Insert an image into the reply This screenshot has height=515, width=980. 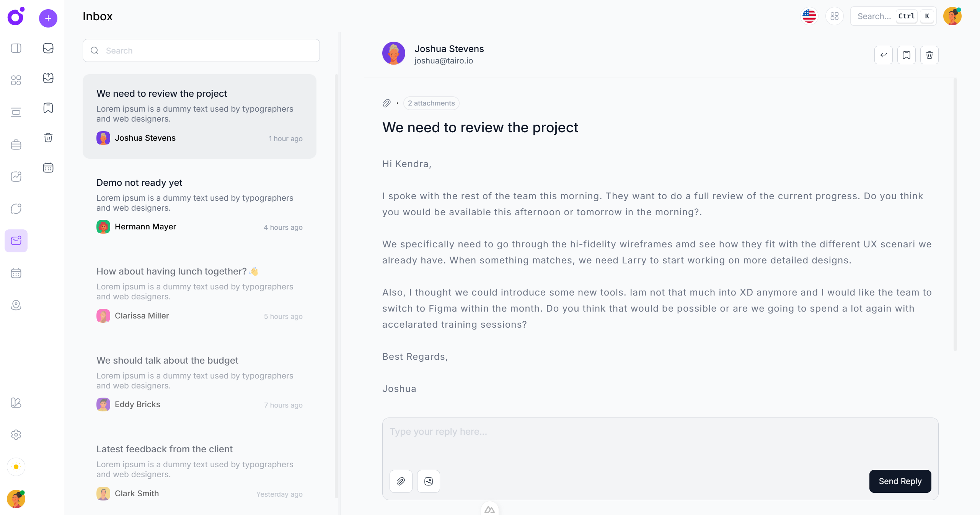tap(428, 481)
